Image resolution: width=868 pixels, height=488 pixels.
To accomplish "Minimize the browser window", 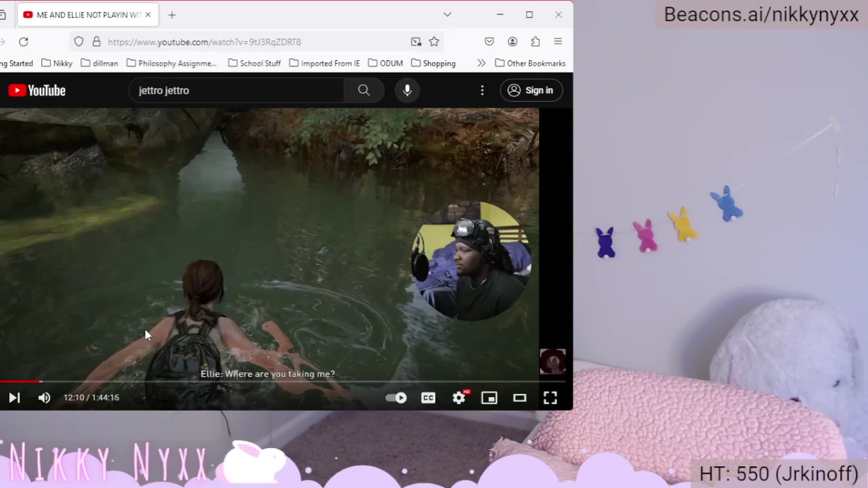I will 500,14.
